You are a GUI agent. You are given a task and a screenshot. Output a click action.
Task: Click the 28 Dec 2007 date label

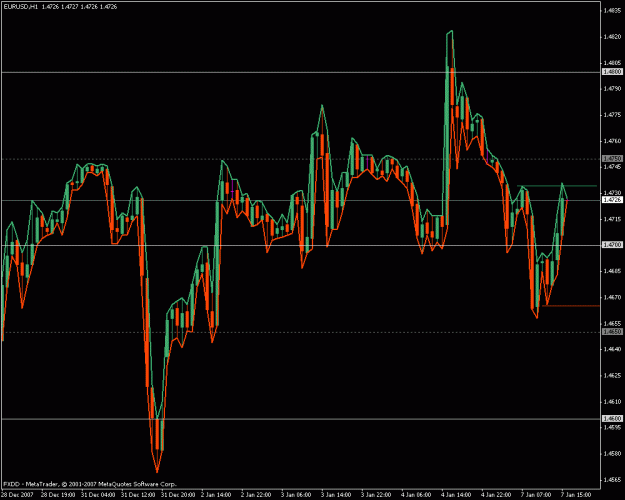pyautogui.click(x=18, y=495)
